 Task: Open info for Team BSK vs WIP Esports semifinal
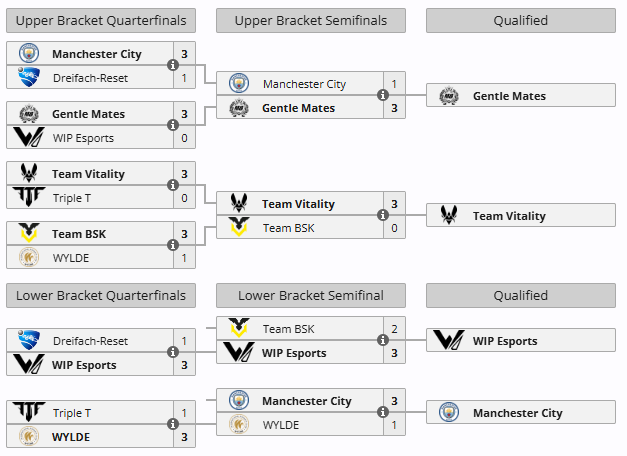tap(383, 341)
